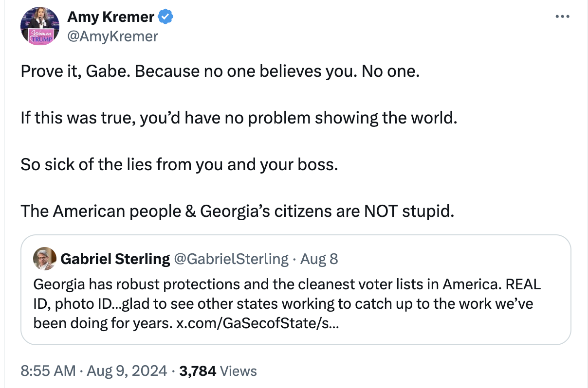
Task: Click the Women for Trump avatar badge
Action: [x=40, y=35]
